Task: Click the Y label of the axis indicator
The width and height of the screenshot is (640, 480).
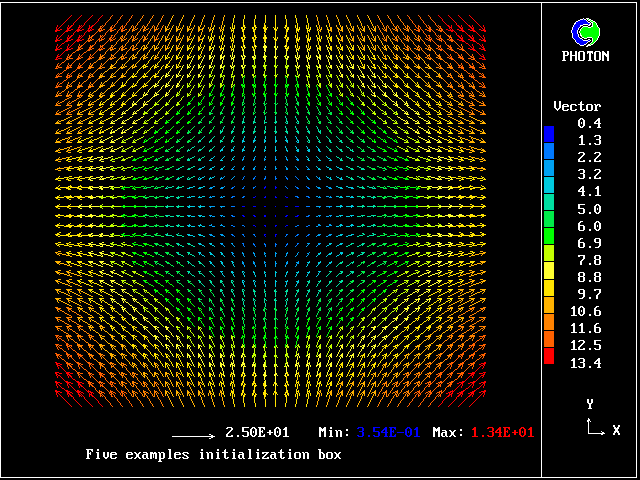Action: coord(590,404)
